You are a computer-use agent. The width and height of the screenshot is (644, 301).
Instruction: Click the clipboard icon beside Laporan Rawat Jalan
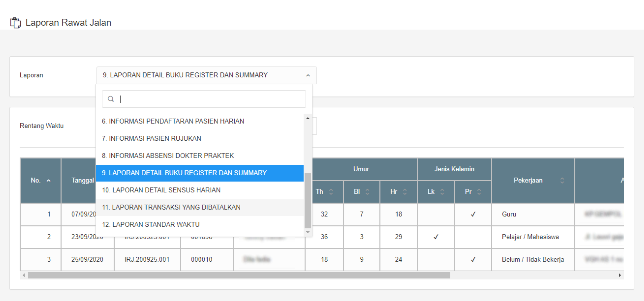pos(15,23)
